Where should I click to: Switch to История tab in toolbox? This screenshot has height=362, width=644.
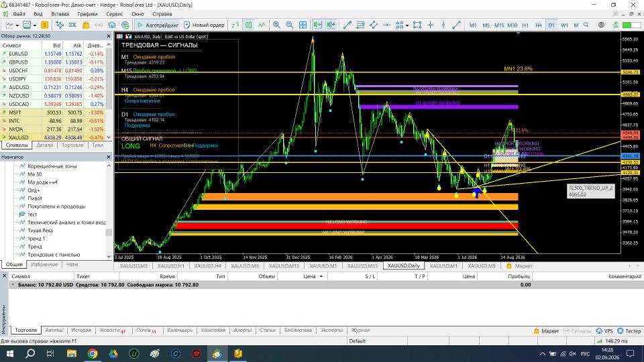pyautogui.click(x=81, y=330)
